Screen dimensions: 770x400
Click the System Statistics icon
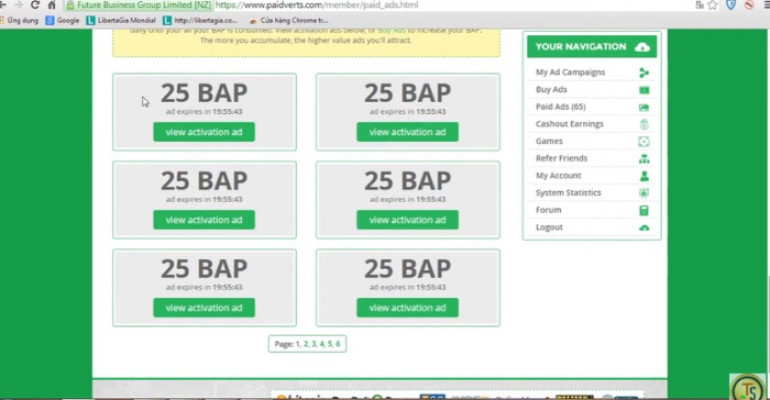tap(644, 193)
